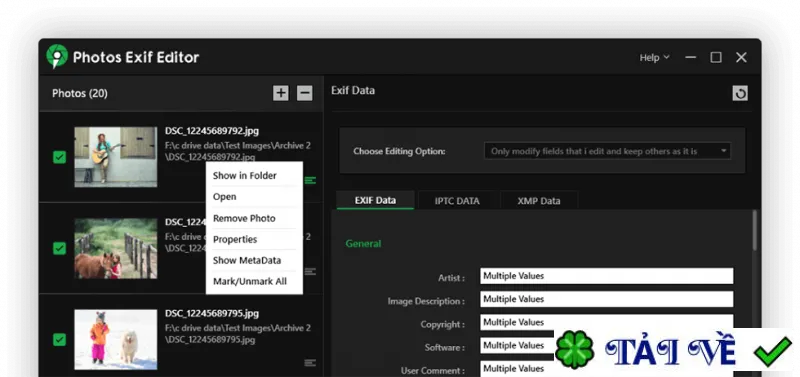Choose Show MetaData in the context menu
The height and width of the screenshot is (377, 800).
tap(254, 260)
